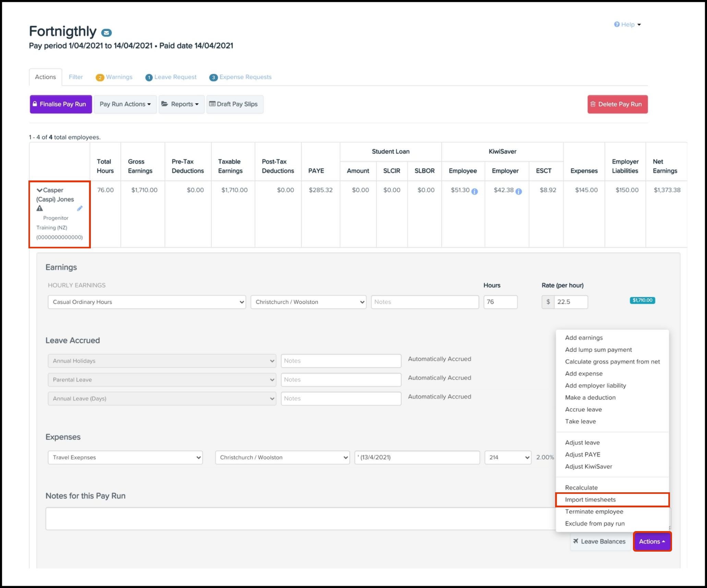Click the Finalise Pay Run button
The height and width of the screenshot is (588, 707).
[61, 104]
